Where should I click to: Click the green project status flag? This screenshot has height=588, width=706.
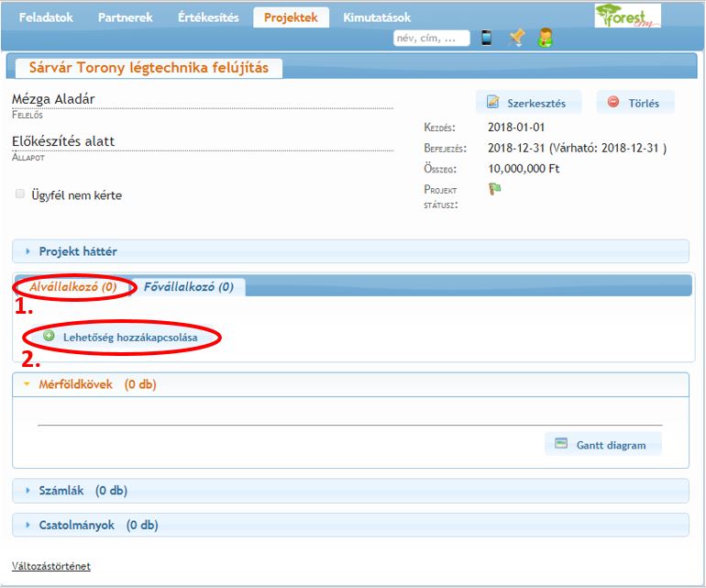point(495,189)
